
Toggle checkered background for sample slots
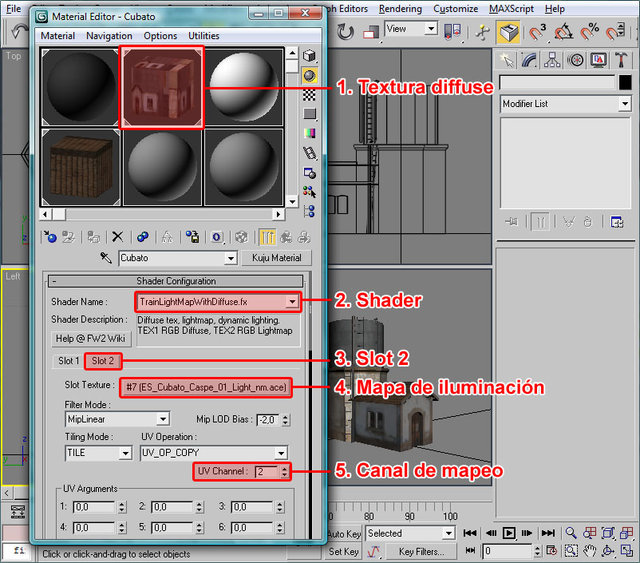pos(310,94)
